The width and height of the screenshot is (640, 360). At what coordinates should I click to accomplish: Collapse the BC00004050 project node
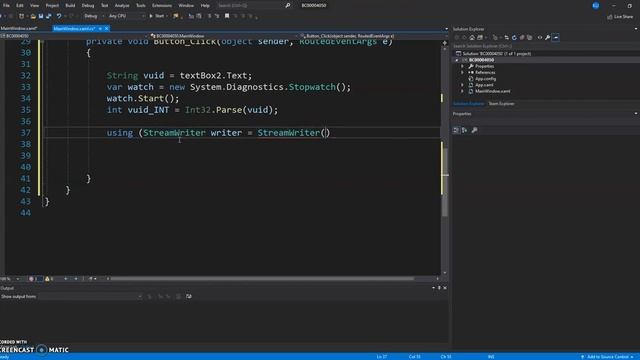[457, 60]
